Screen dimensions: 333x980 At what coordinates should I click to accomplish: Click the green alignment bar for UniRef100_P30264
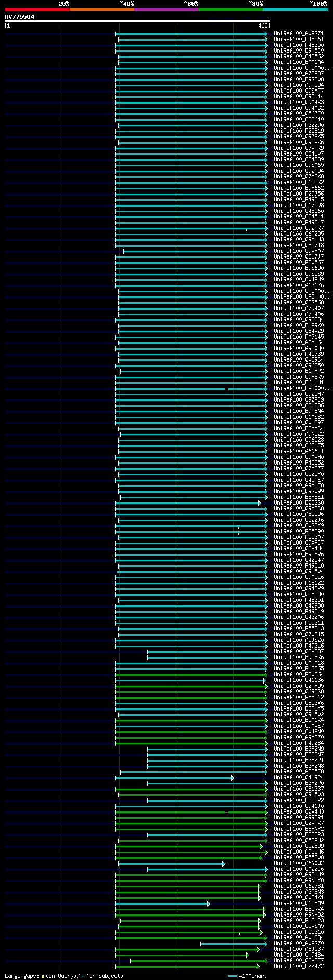click(x=191, y=675)
